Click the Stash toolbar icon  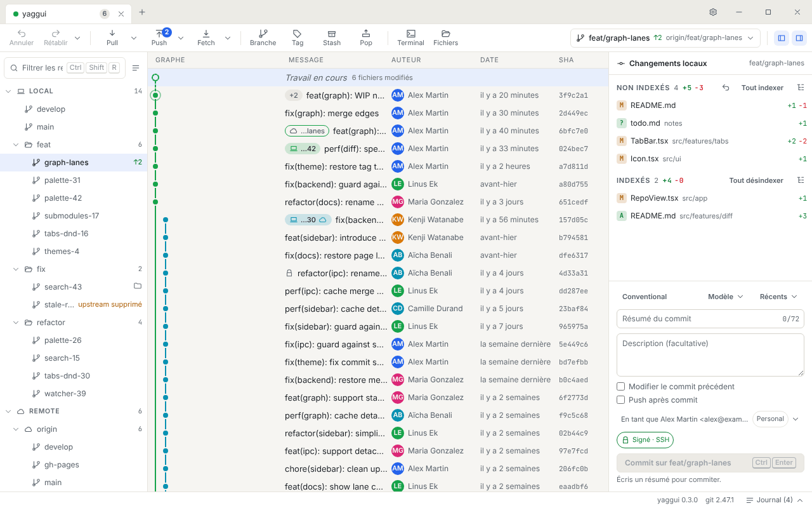(332, 34)
